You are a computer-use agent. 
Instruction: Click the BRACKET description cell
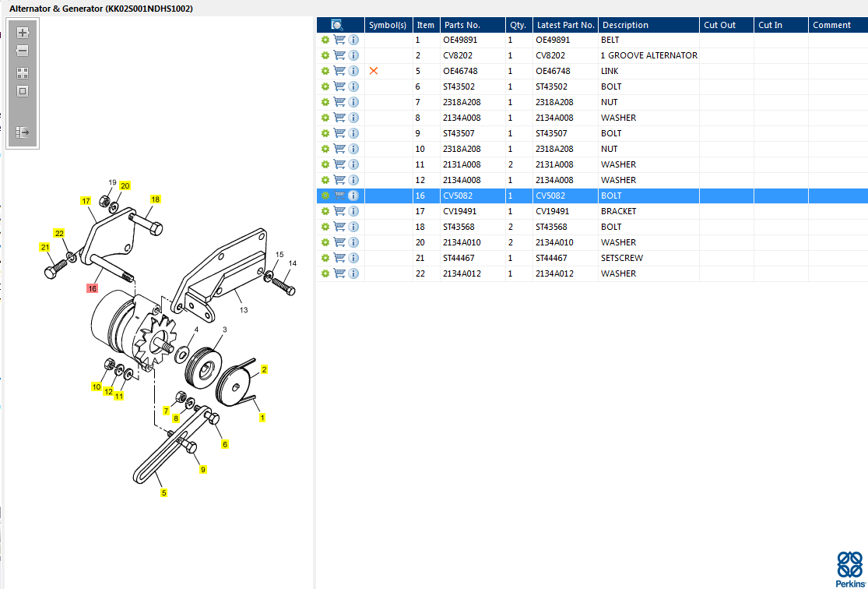pyautogui.click(x=648, y=211)
